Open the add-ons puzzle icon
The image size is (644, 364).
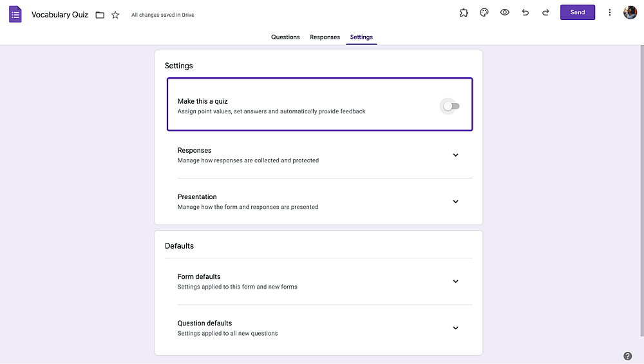[x=464, y=12]
